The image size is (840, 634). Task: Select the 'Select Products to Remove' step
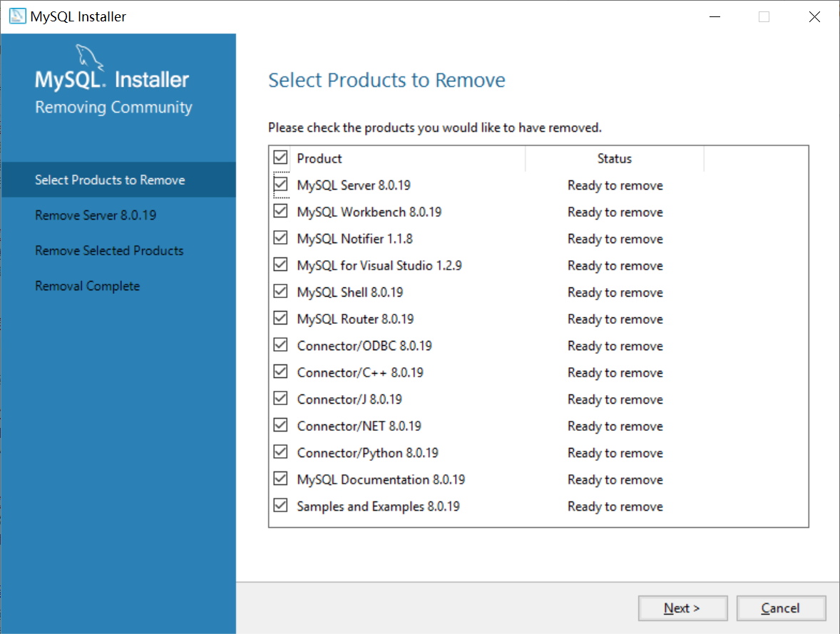click(x=118, y=180)
